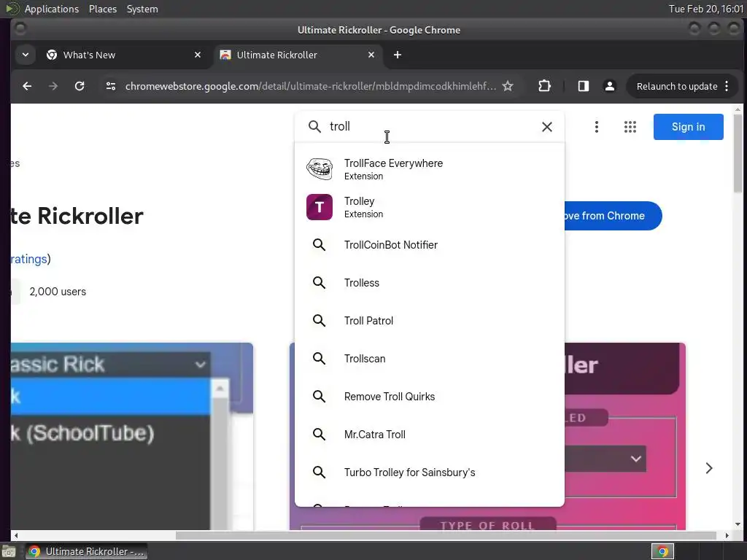Image resolution: width=747 pixels, height=560 pixels.
Task: Click the Sign in button
Action: tap(689, 127)
